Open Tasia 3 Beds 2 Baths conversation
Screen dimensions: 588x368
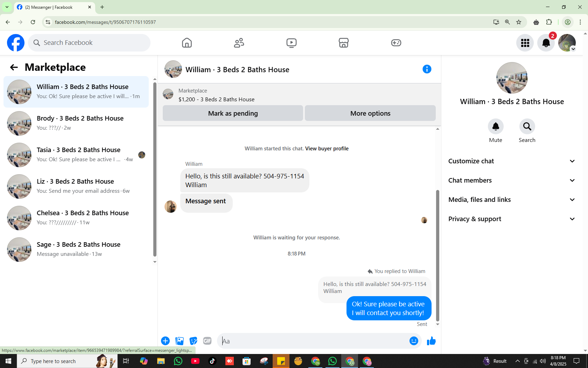(76, 155)
